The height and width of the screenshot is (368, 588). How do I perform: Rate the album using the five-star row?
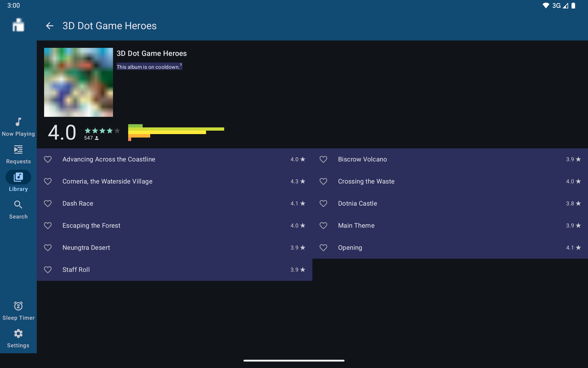pos(102,131)
